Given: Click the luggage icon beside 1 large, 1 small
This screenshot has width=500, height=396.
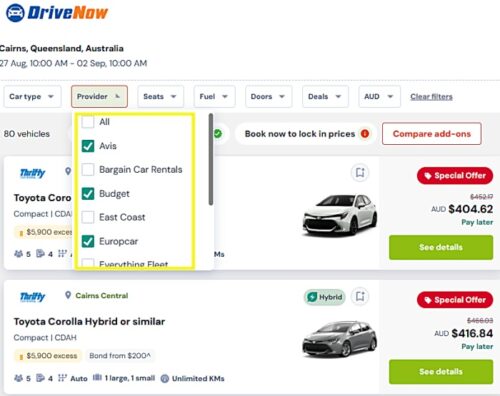Looking at the screenshot, I should pyautogui.click(x=97, y=377).
